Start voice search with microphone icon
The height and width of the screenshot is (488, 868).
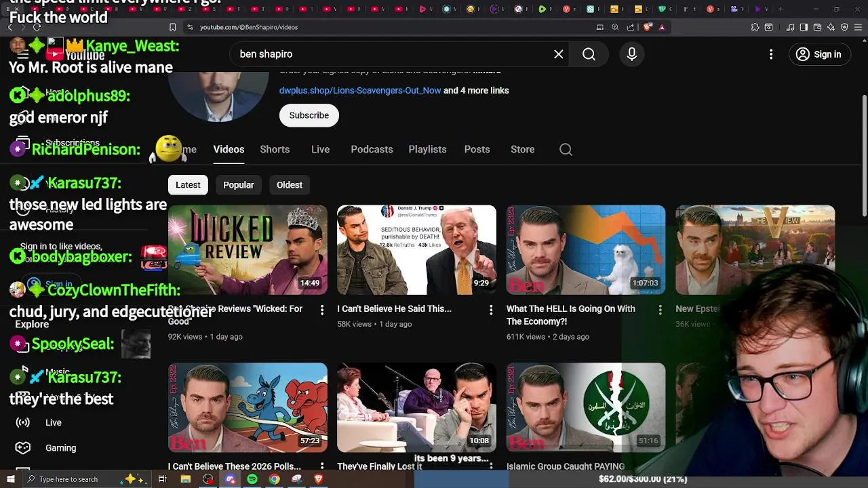[x=631, y=54]
